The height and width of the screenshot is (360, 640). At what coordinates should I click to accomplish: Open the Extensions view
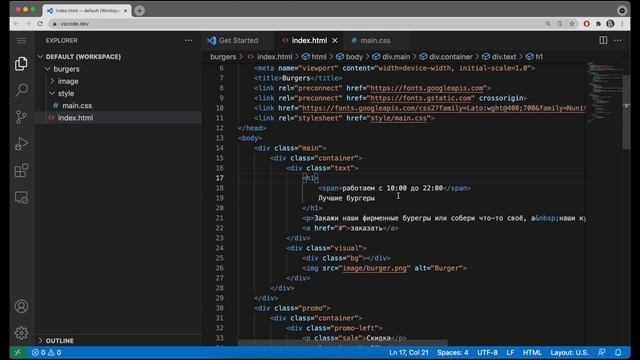(x=21, y=171)
